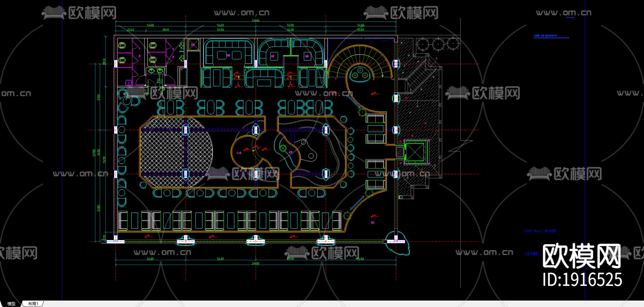Select the 3060 dimension text

165,30
